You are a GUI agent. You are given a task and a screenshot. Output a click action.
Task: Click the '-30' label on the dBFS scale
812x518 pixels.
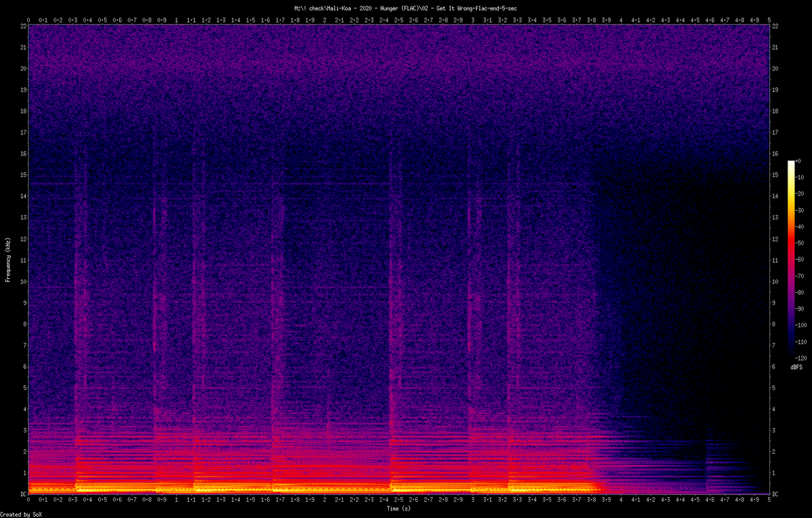point(800,210)
